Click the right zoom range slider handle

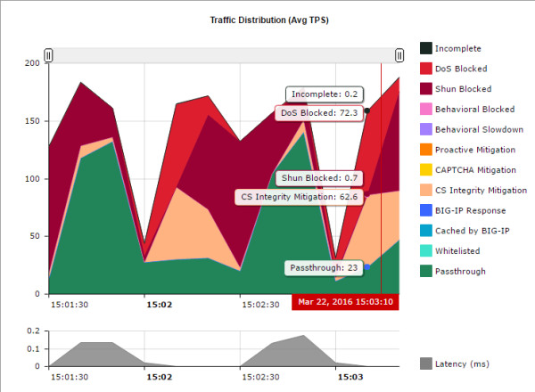398,55
